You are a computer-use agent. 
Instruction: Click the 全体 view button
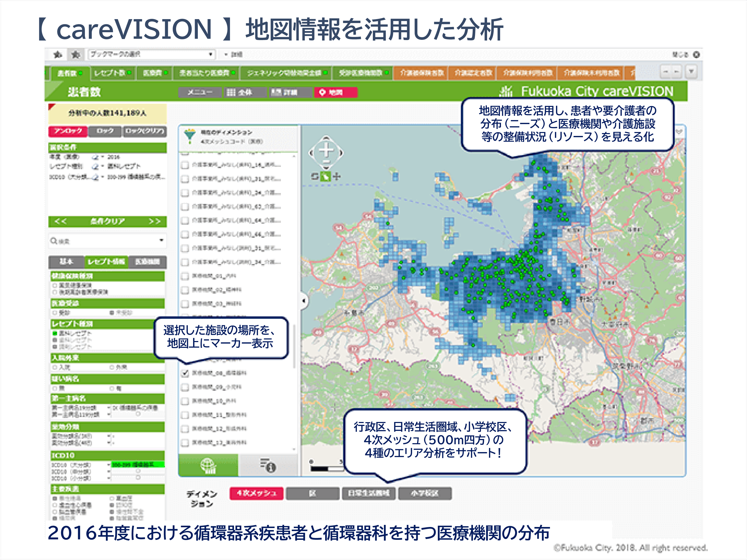(245, 92)
